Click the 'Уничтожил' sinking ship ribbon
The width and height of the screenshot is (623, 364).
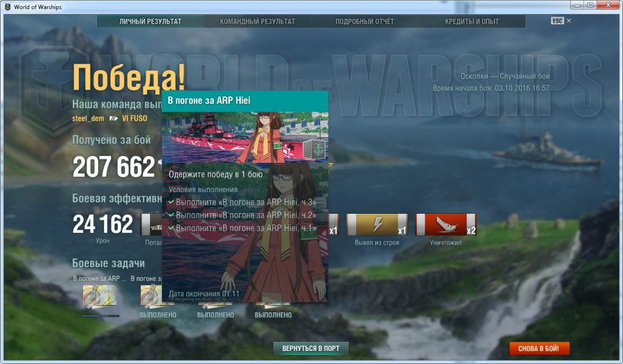tap(446, 225)
